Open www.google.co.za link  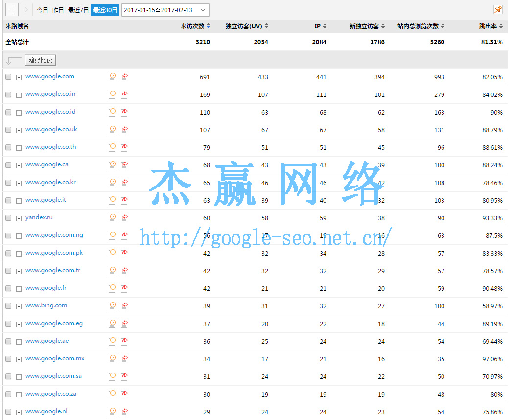pos(51,394)
